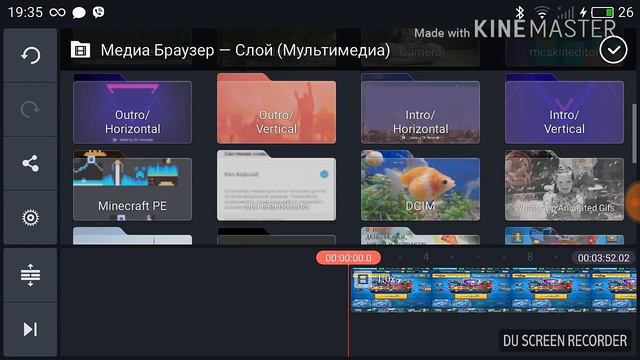
Task: Open the share icon
Action: tap(31, 163)
